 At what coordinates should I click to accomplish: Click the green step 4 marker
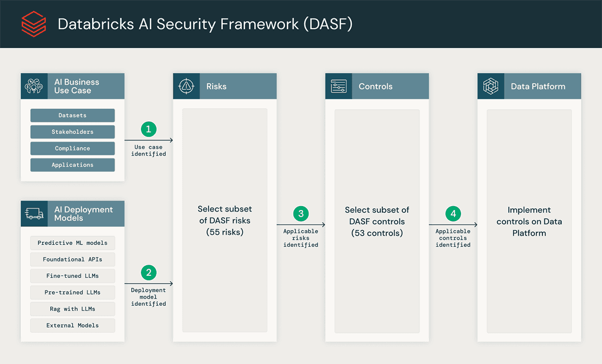[x=453, y=213]
